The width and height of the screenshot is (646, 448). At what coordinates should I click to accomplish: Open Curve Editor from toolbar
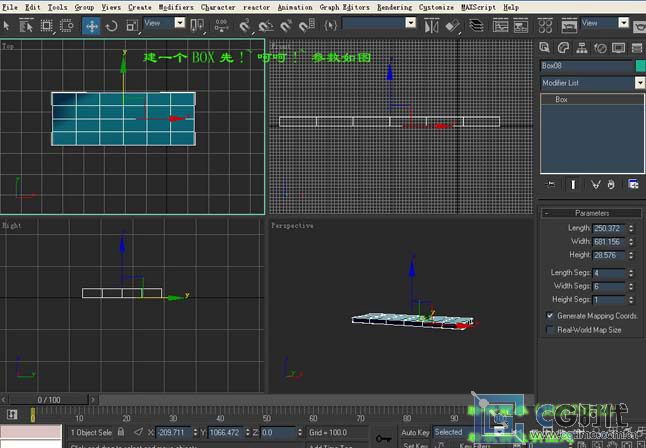(x=500, y=26)
